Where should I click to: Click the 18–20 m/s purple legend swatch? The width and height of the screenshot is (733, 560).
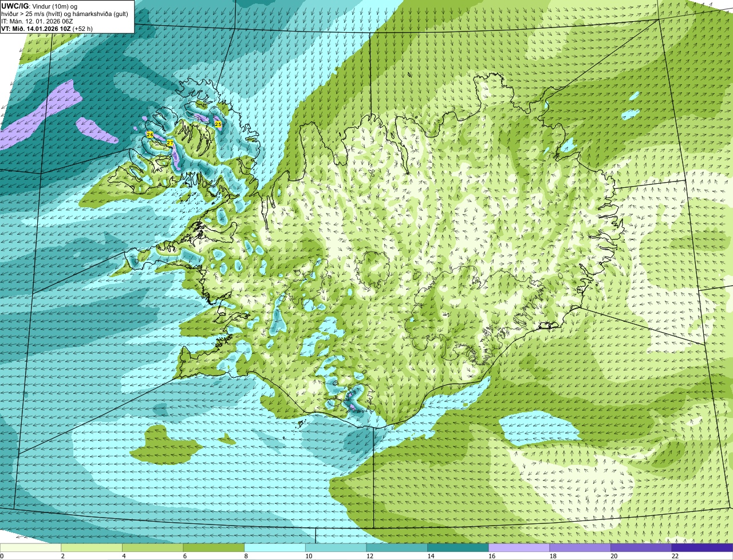click(580, 547)
